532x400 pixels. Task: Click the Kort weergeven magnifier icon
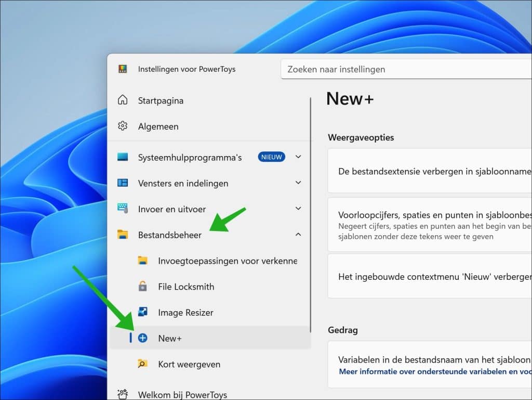pos(142,364)
